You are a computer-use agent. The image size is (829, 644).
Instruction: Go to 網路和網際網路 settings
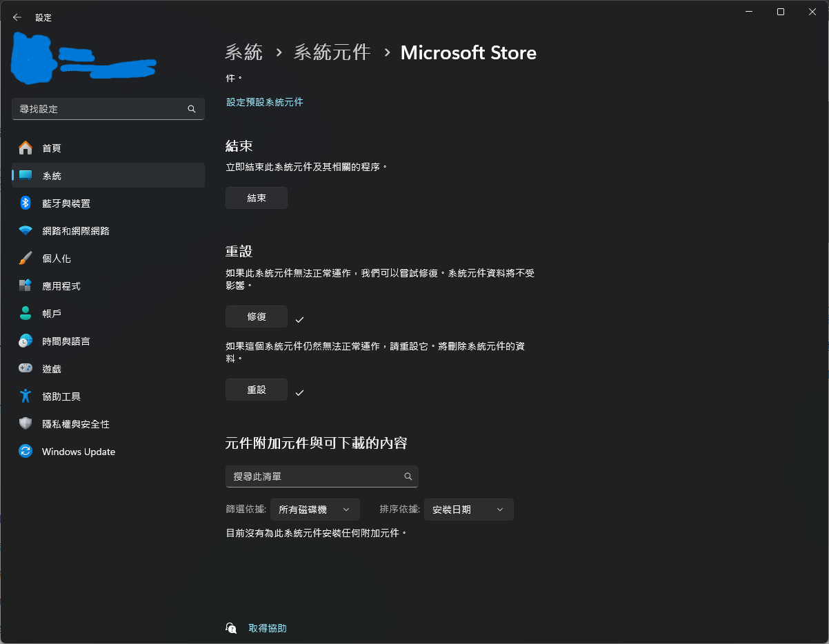(x=108, y=230)
